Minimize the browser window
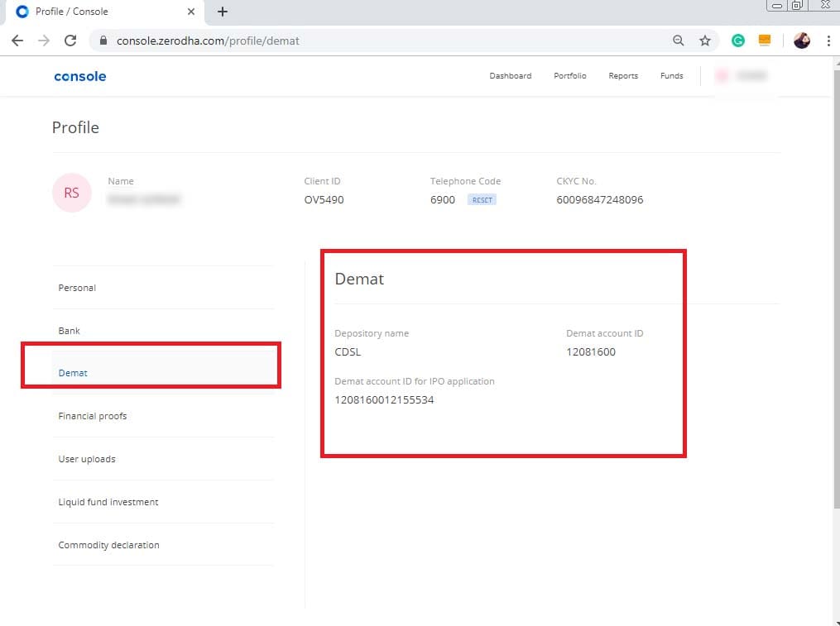The image size is (840, 626). [x=777, y=6]
